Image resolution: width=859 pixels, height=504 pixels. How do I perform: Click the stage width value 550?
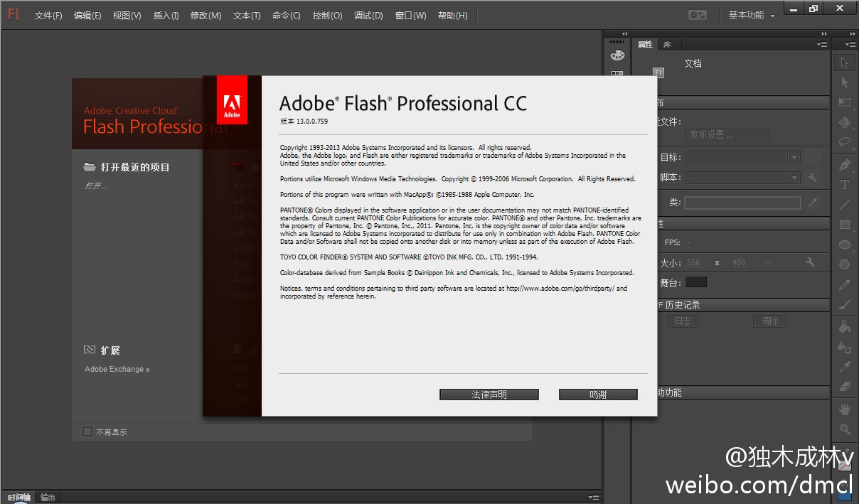click(x=693, y=262)
